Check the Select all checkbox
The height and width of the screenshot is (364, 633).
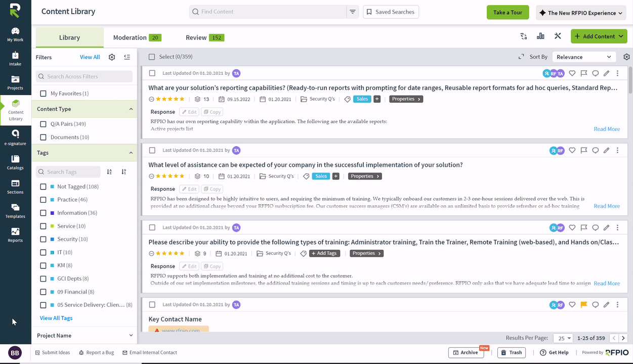(x=152, y=57)
